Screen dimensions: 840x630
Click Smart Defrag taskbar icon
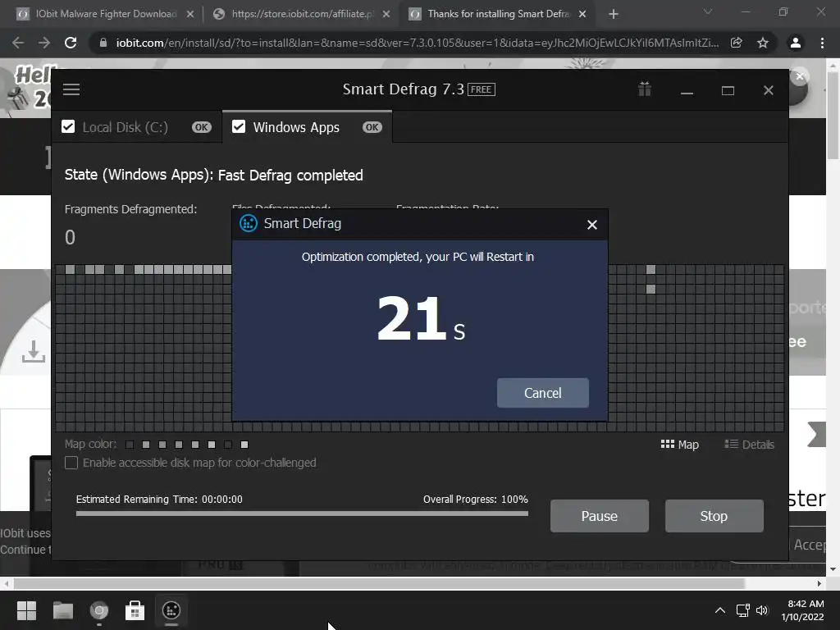click(171, 610)
